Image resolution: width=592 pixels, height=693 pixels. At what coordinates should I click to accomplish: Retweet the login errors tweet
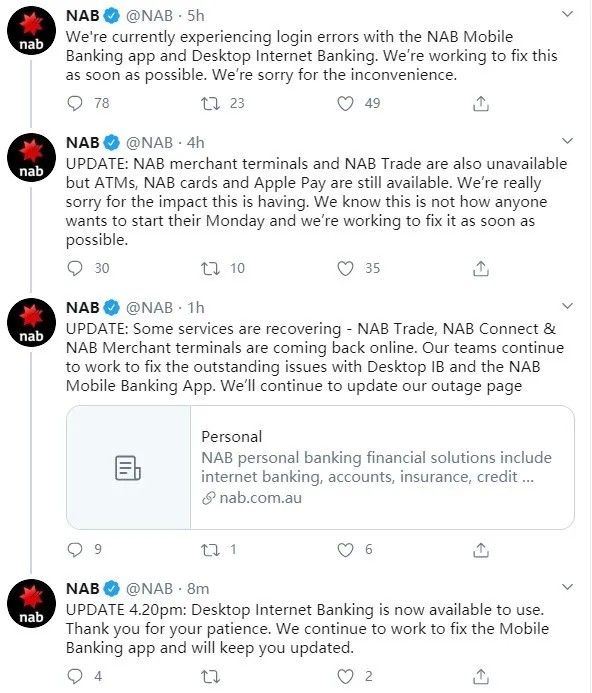210,103
